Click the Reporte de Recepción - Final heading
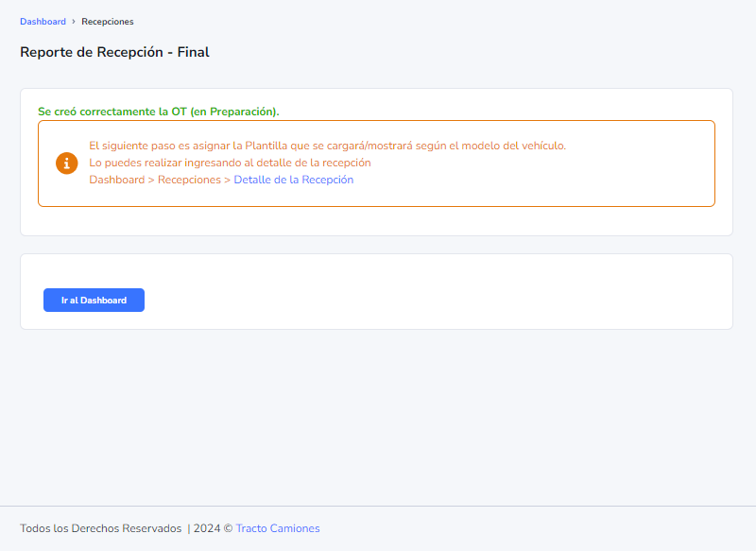The image size is (756, 551). (114, 52)
